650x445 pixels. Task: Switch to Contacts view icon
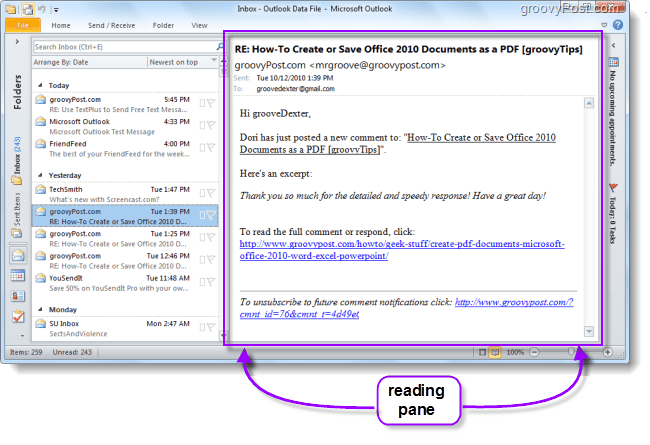(x=18, y=296)
